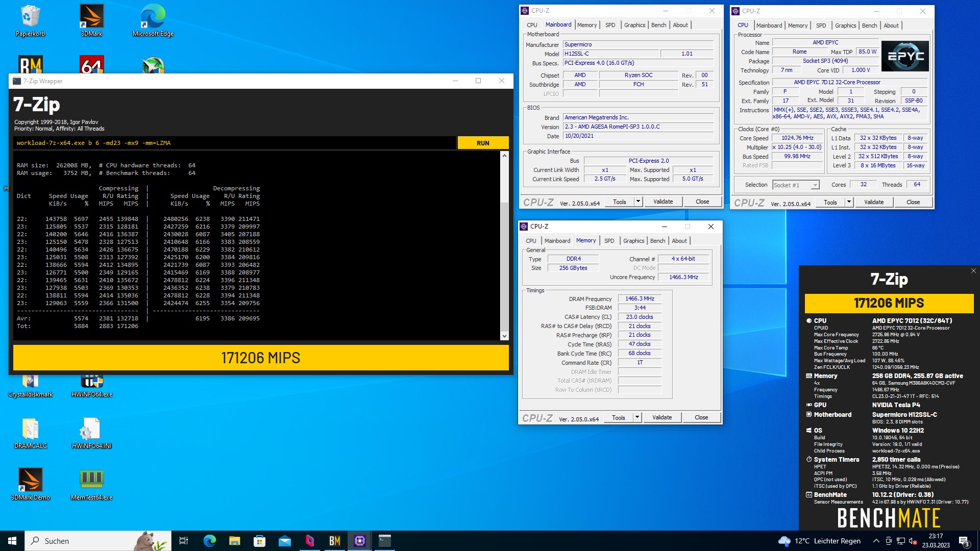This screenshot has width=980, height=551.
Task: Click the Suchen taskbar search box
Action: coord(98,541)
